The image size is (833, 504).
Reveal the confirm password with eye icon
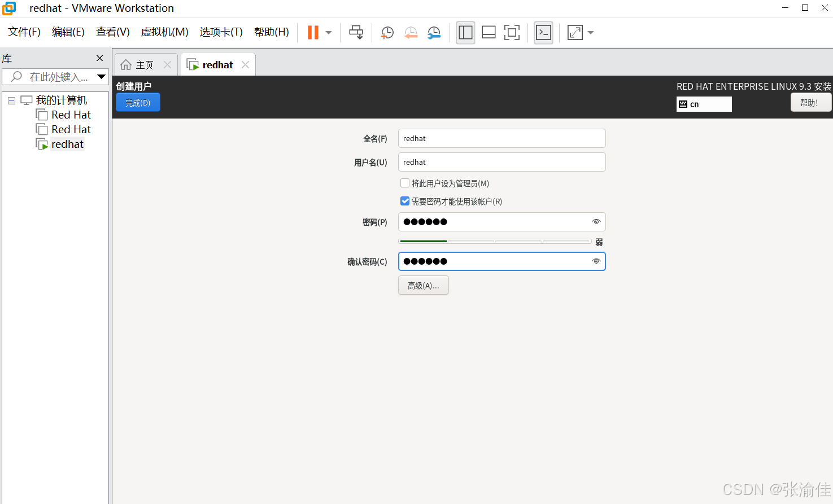coord(596,261)
